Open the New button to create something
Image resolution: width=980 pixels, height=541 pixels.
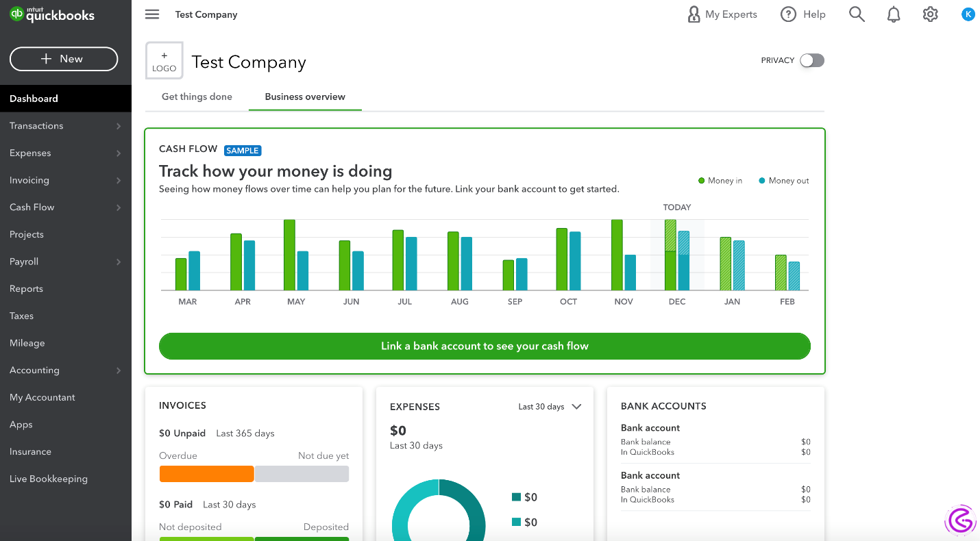point(63,59)
